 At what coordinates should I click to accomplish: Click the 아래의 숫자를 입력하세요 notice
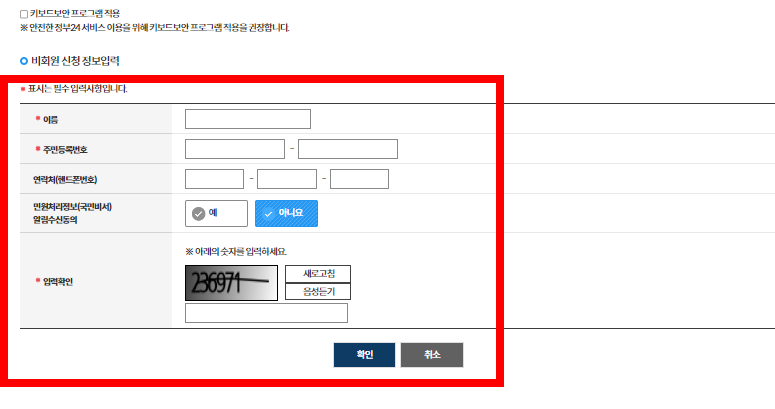click(236, 252)
